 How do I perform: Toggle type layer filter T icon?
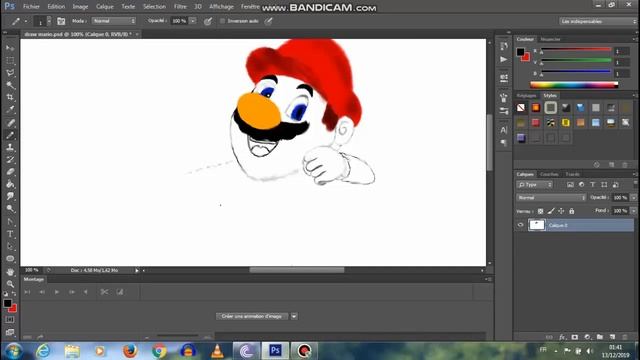point(593,185)
